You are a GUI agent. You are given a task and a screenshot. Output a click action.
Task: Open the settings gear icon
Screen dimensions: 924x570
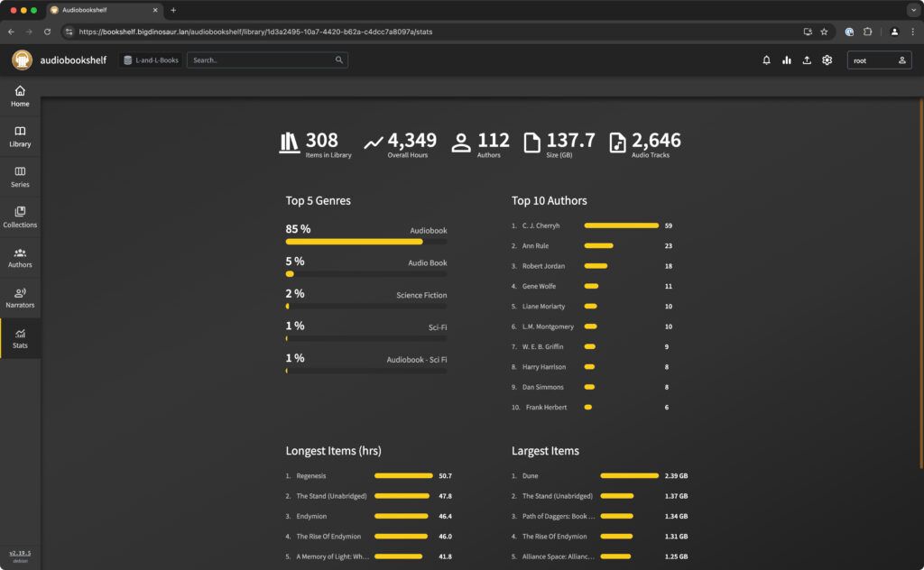pos(827,60)
